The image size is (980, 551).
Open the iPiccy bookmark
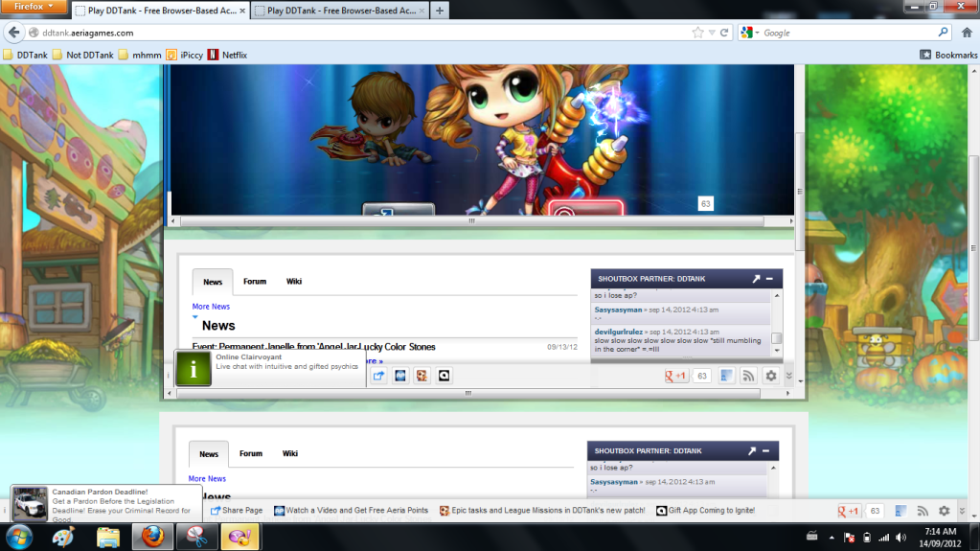[184, 55]
